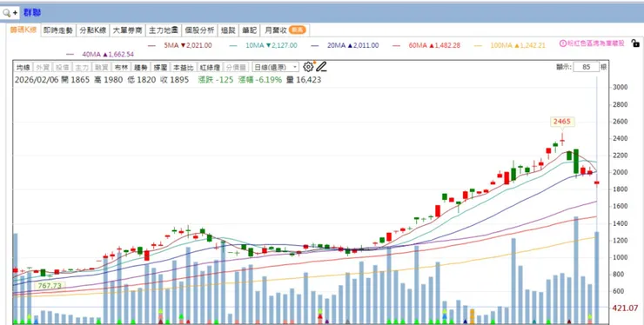
Task: Open the 個股分析 tab
Action: pyautogui.click(x=199, y=30)
